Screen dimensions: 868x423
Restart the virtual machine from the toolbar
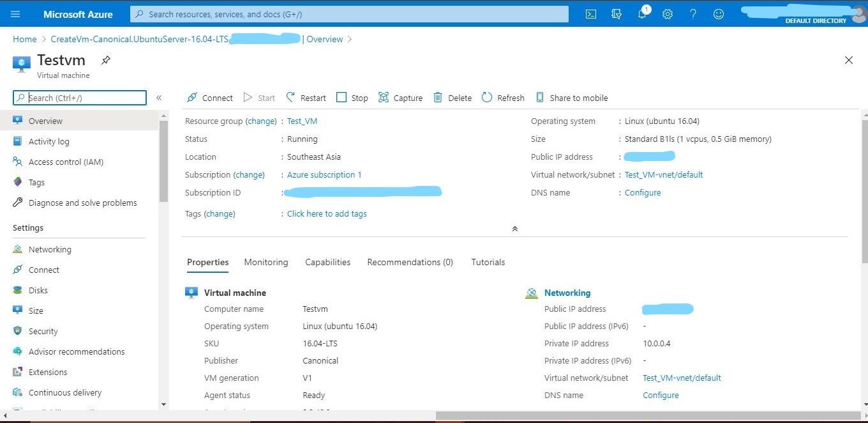click(306, 97)
